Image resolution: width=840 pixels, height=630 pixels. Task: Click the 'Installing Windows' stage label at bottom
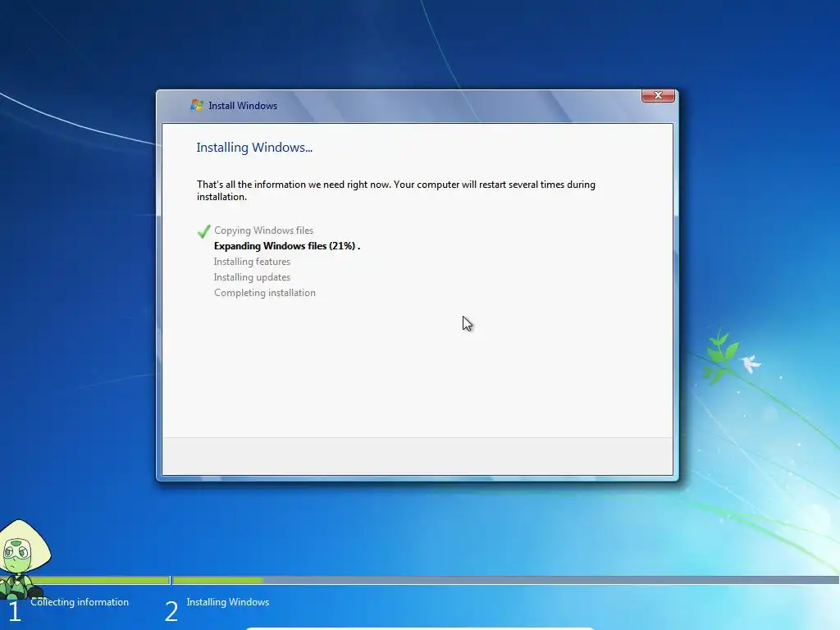pyautogui.click(x=228, y=601)
